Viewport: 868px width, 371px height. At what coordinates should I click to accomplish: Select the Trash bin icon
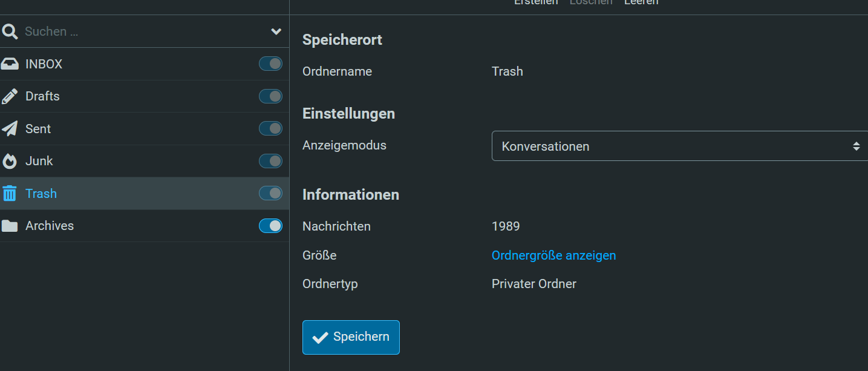10,194
